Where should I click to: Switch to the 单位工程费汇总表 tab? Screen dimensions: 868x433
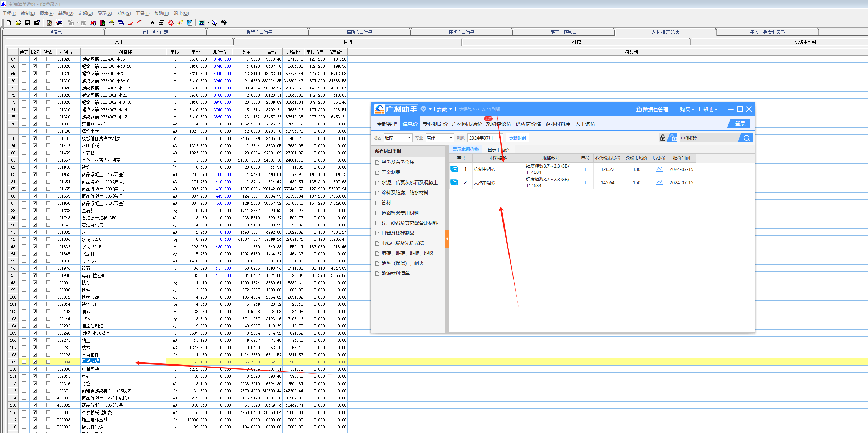click(x=767, y=32)
